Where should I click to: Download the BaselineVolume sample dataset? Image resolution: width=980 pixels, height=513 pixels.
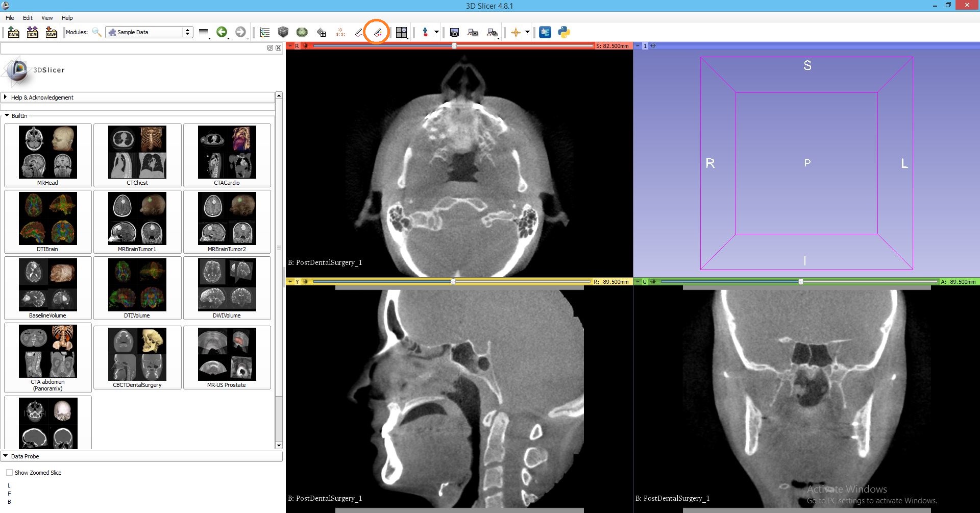tap(48, 288)
